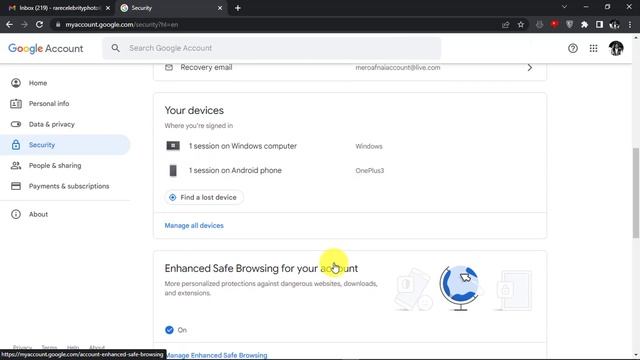Image resolution: width=640 pixels, height=360 pixels.
Task: Open the extensions puzzle icon
Action: coord(584,24)
